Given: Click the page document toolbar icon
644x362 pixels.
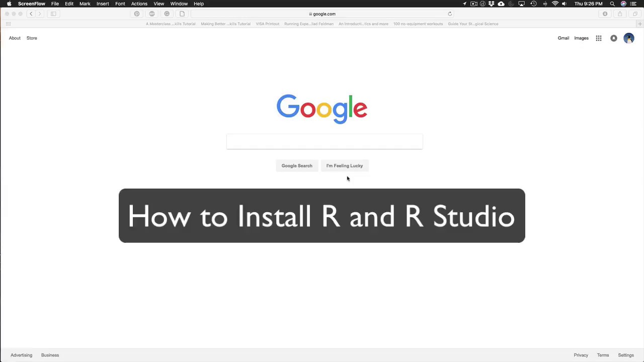Looking at the screenshot, I should [182, 14].
